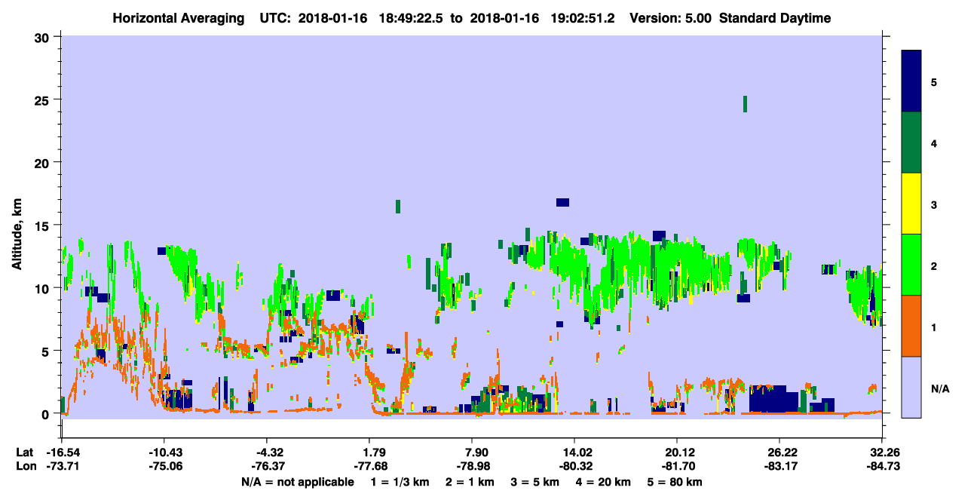Viewport: 980px width, 503px height.
Task: Click the colorbar label '2'
Action: tap(933, 265)
